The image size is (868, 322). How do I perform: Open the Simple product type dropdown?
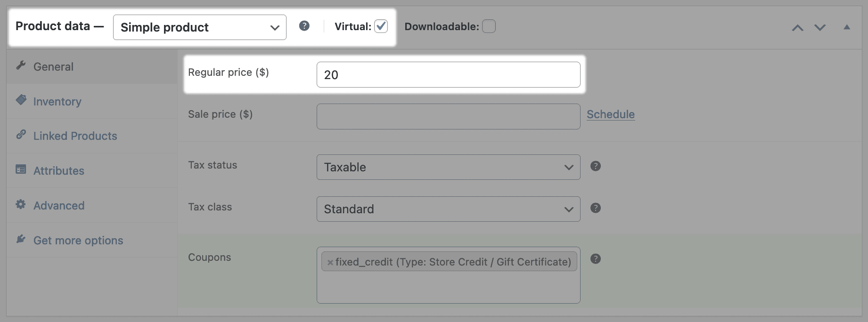click(x=199, y=27)
